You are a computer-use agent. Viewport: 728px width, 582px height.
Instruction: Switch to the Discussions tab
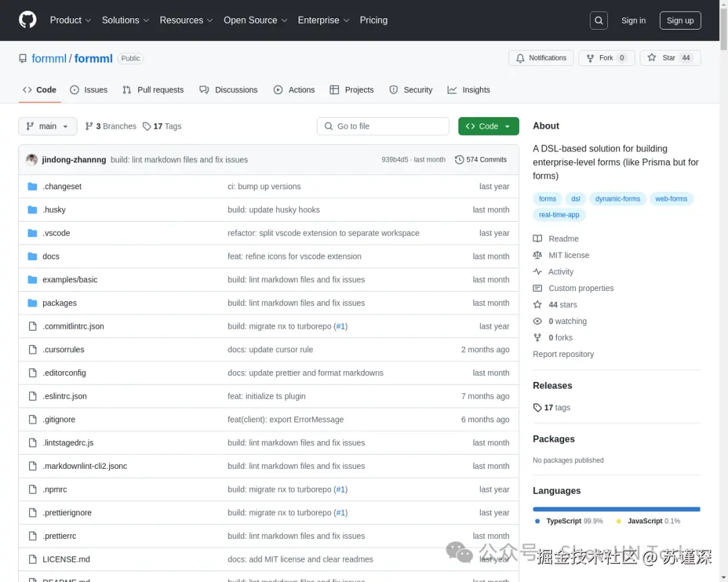[229, 90]
